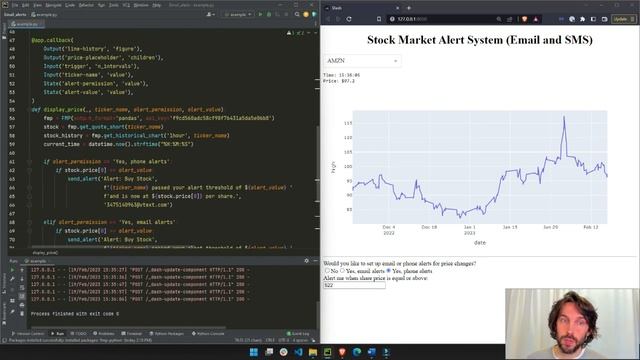Screen dimensions: 640x360
Task: Click the zoom magnifier icon in address bar
Action: click(x=499, y=19)
